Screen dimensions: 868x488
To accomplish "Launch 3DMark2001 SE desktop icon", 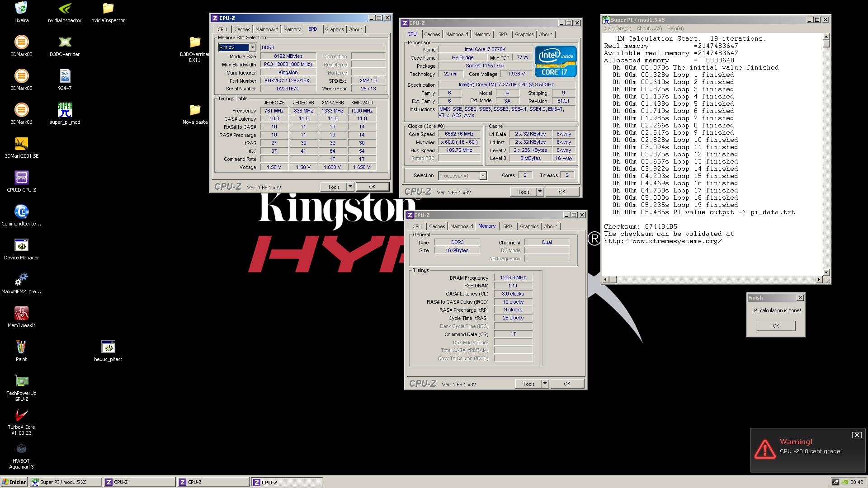I will click(21, 148).
